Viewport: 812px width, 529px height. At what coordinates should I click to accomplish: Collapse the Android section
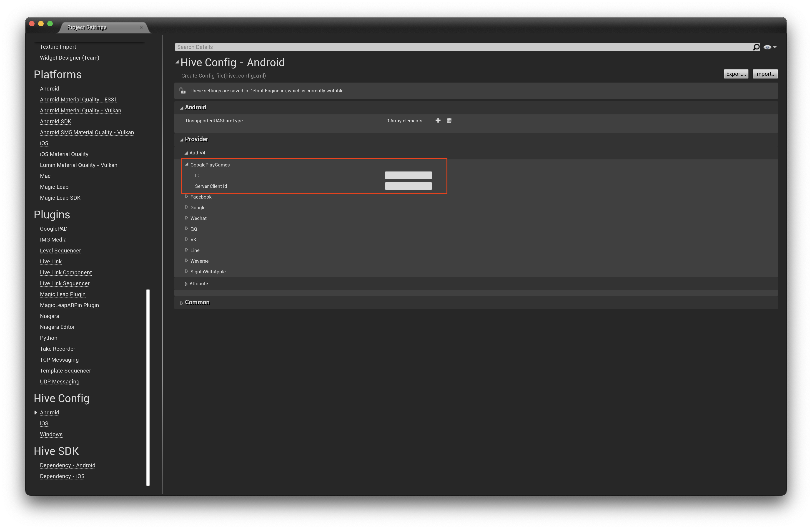(181, 108)
